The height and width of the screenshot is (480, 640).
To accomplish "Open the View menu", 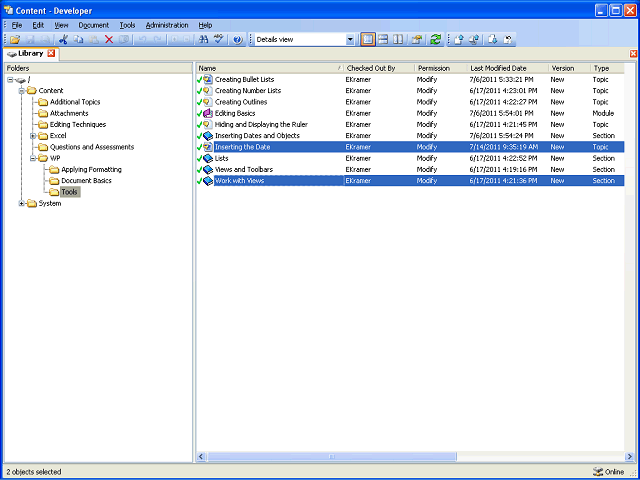I will (x=61, y=25).
